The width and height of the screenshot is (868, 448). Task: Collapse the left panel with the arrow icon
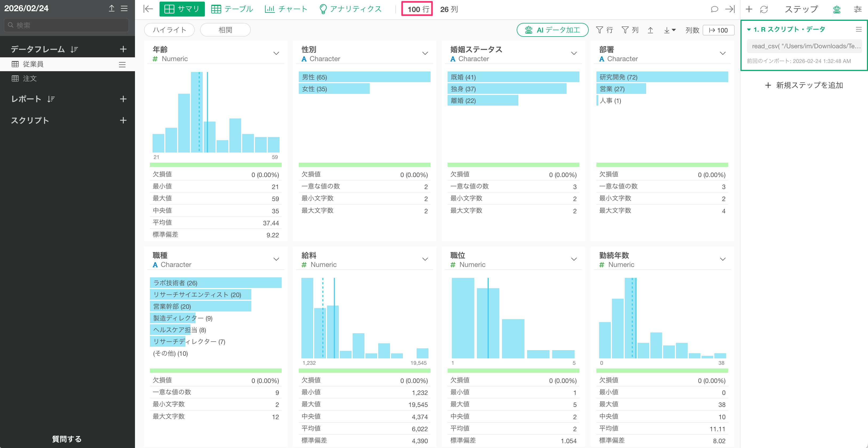[x=148, y=9]
